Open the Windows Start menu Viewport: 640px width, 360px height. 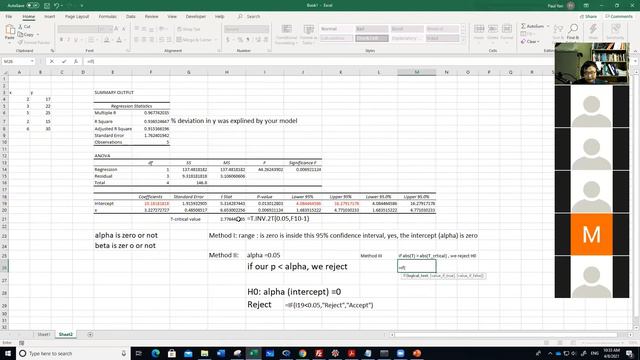8,353
